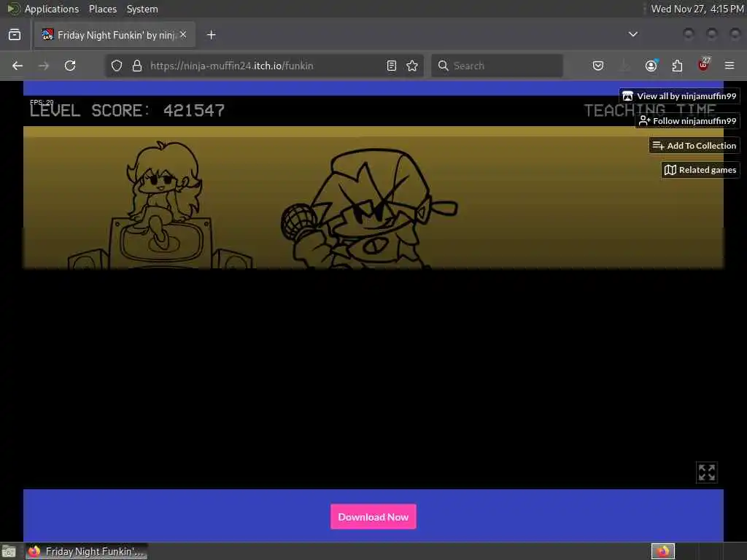Click the Applications menu logo icon
This screenshot has width=747, height=560.
coord(13,9)
